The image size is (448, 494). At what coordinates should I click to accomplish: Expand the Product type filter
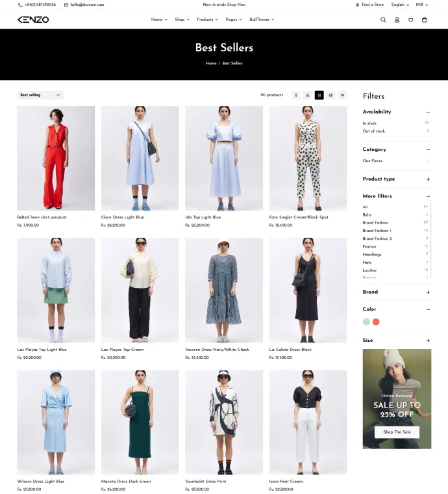click(428, 179)
